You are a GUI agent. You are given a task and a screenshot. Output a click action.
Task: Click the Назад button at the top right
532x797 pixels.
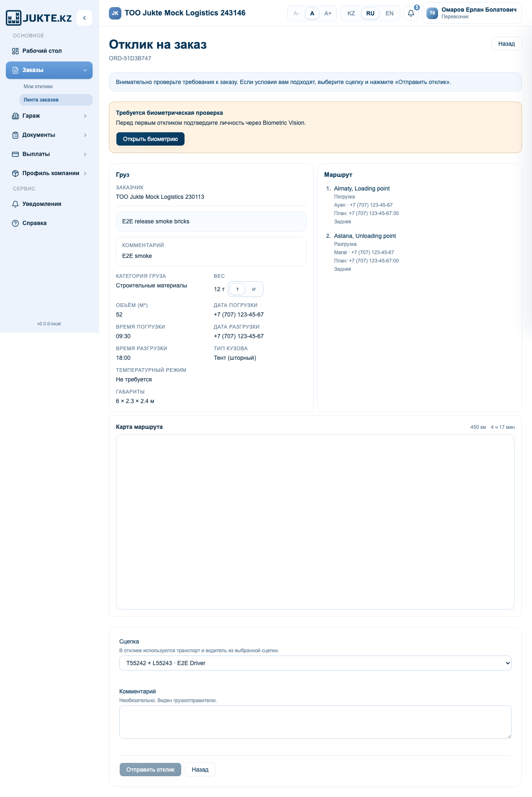tap(506, 44)
